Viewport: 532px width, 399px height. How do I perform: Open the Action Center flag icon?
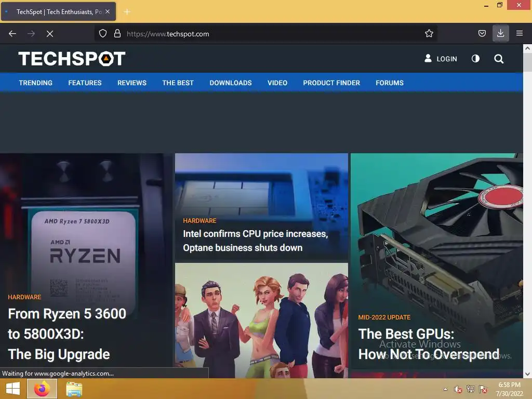coord(483,389)
